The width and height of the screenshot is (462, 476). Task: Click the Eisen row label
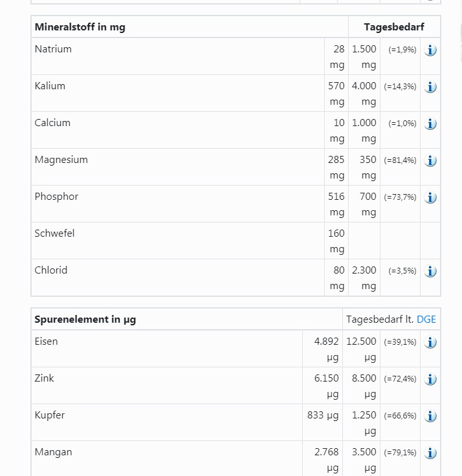(46, 341)
